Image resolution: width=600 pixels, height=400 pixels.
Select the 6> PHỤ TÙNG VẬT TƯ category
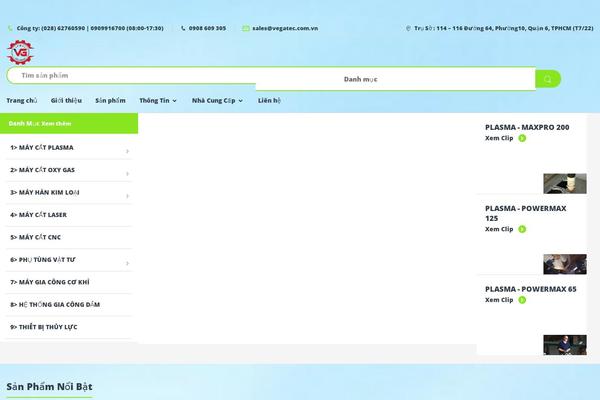[42, 260]
